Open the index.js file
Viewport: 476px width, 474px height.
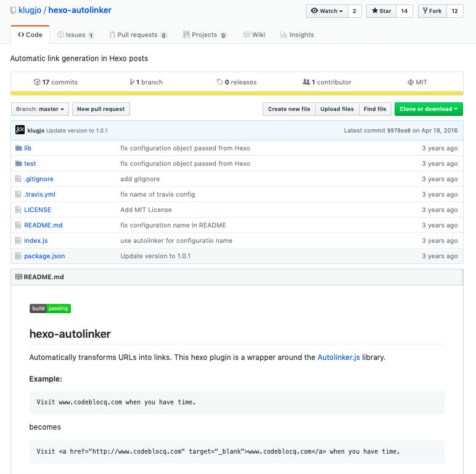pyautogui.click(x=36, y=240)
